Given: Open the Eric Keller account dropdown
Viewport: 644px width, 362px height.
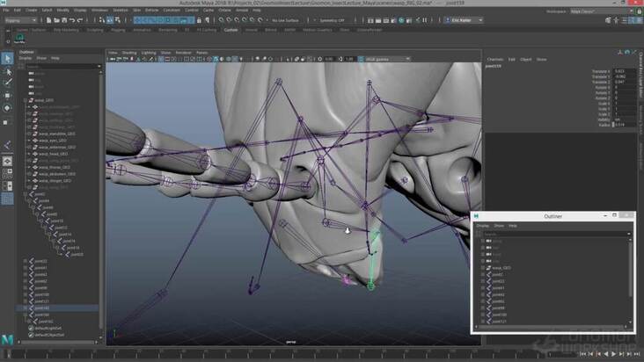Looking at the screenshot, I should click(464, 20).
